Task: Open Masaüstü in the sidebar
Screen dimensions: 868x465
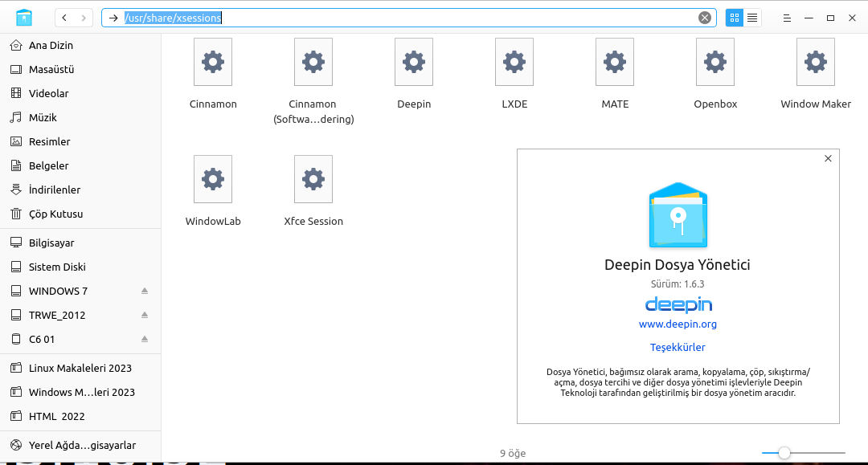Action: pos(81,69)
